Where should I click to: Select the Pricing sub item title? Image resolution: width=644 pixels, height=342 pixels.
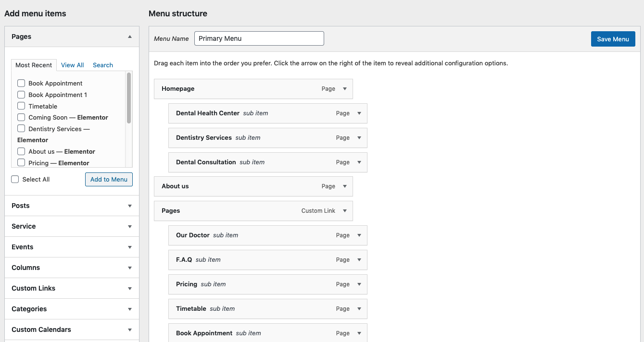tap(187, 284)
